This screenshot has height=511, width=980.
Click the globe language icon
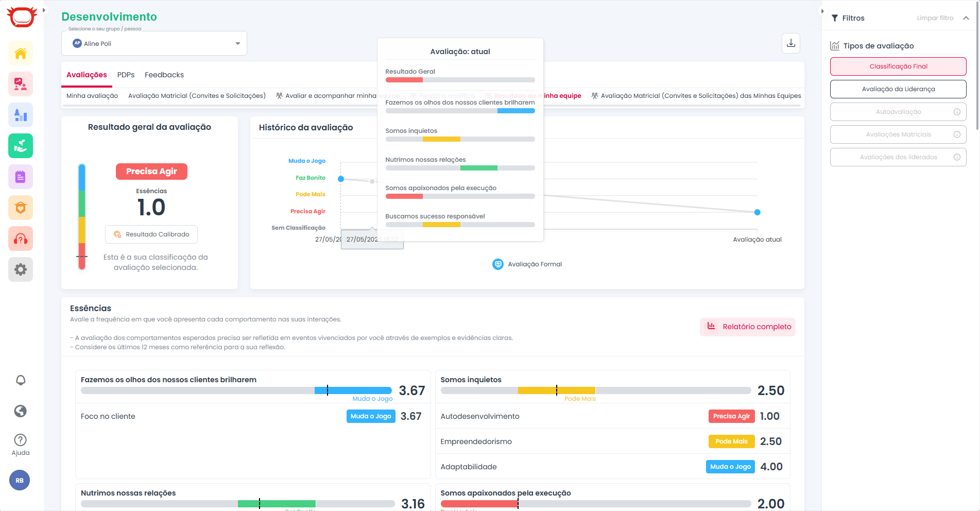pyautogui.click(x=21, y=411)
